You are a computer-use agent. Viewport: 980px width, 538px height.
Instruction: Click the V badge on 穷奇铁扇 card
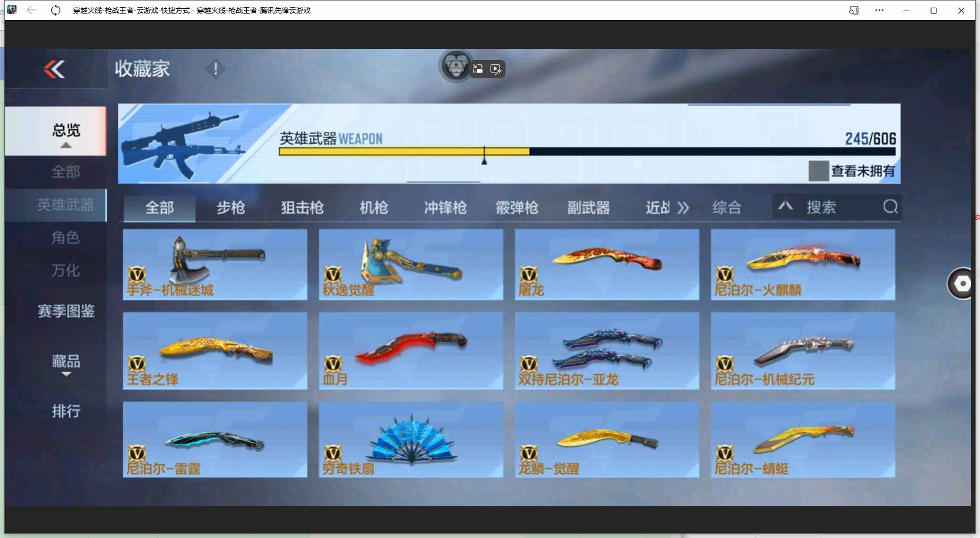click(x=333, y=453)
